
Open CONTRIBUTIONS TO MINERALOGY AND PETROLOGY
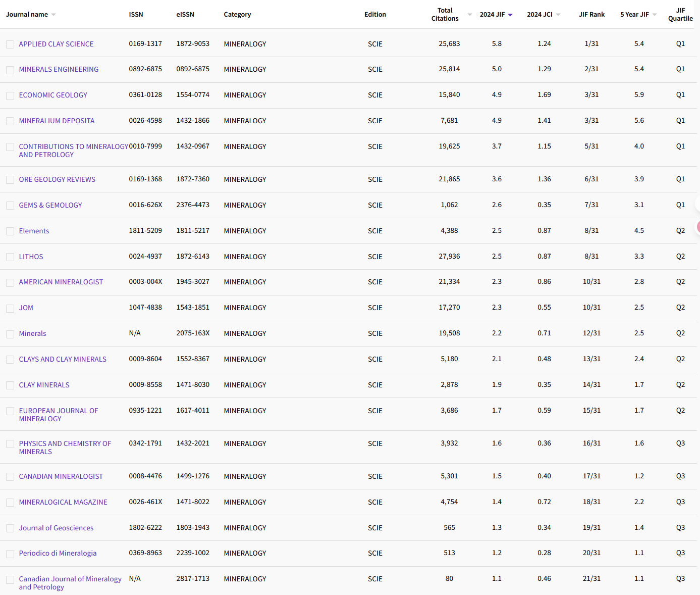pos(74,151)
